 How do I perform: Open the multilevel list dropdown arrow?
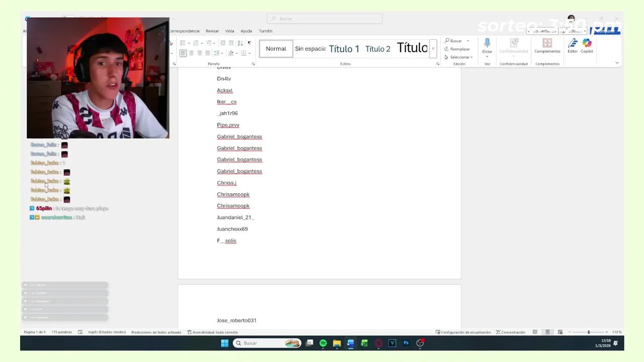pyautogui.click(x=214, y=43)
